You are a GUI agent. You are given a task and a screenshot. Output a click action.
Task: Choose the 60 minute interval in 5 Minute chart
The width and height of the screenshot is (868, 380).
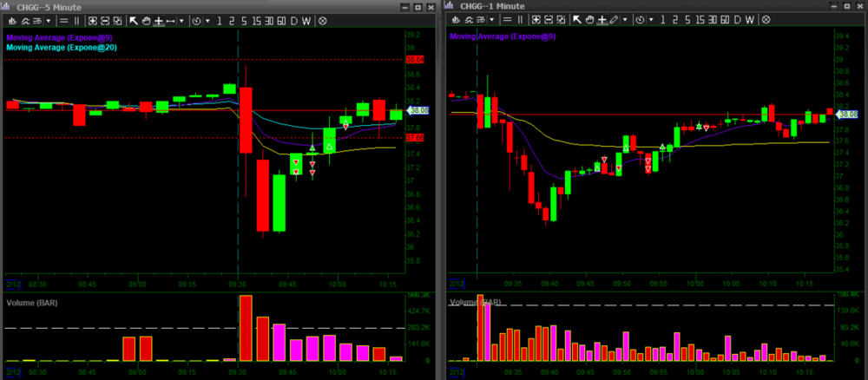click(x=279, y=20)
